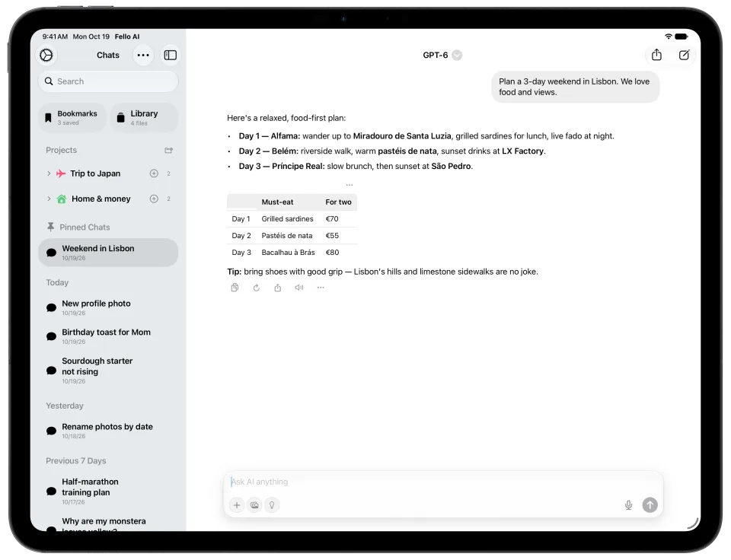Click the Pastéis de nata table cell
Image resolution: width=731 pixels, height=560 pixels.
[x=287, y=235]
